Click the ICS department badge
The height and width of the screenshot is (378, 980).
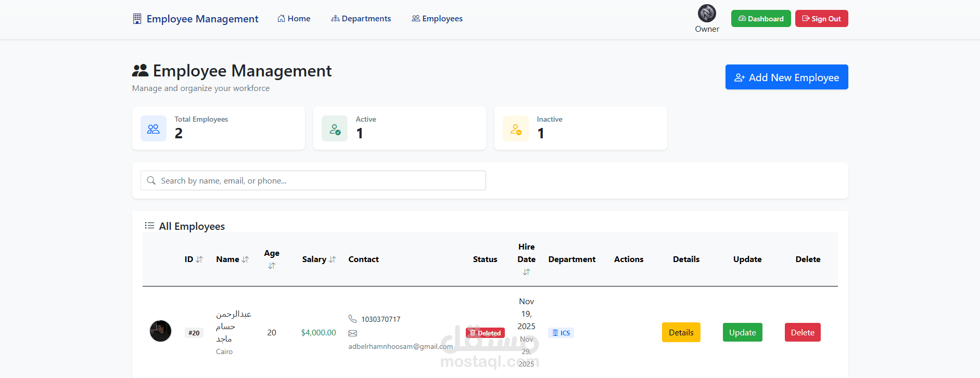point(561,333)
